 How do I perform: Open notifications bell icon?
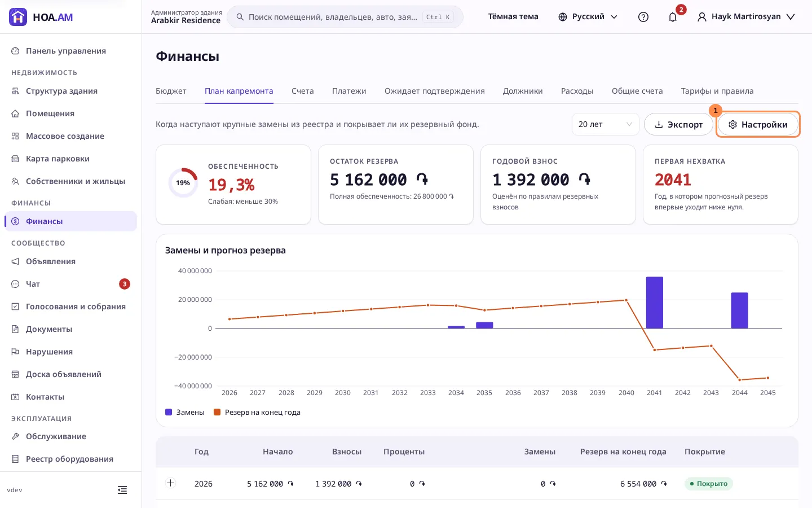tap(673, 17)
